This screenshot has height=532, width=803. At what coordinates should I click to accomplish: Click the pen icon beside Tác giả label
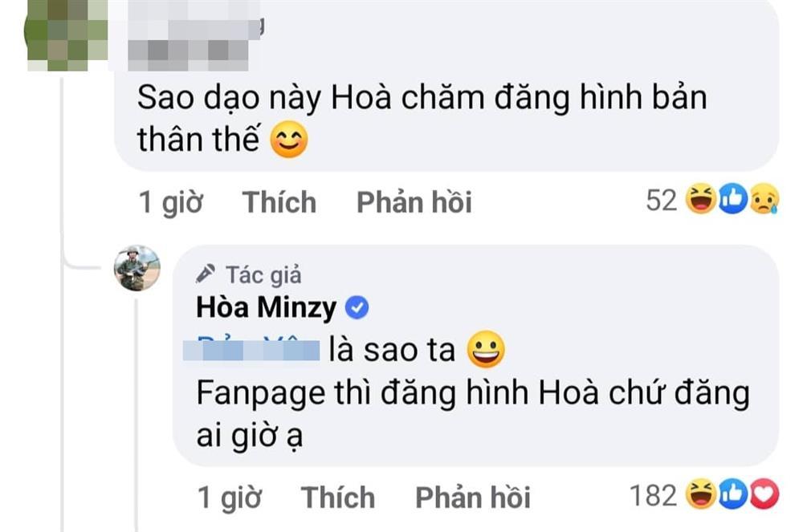point(203,274)
